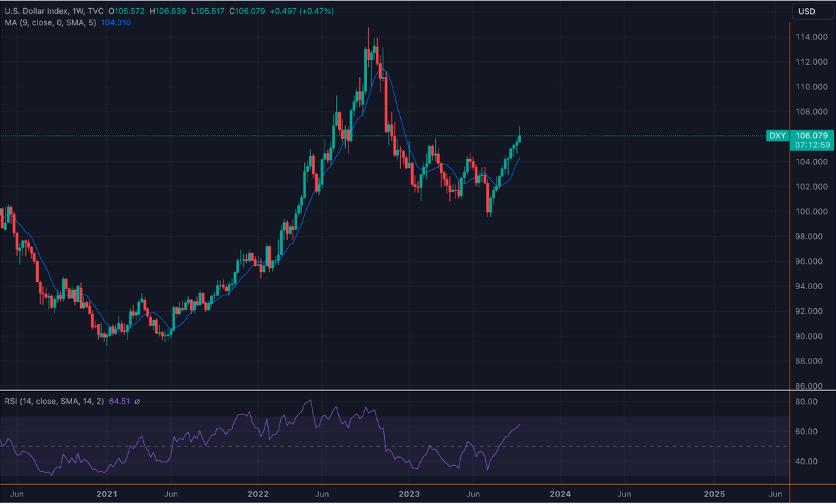
Task: Click the 108.000 price scale label
Action: (x=811, y=112)
